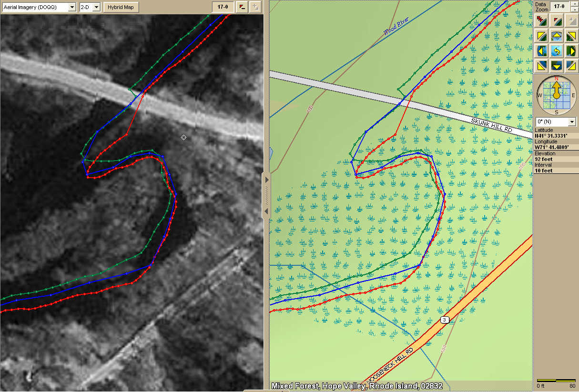Click the triple-arrow zoom out fully icon
Screen dimensions: 579x392
[x=541, y=20]
